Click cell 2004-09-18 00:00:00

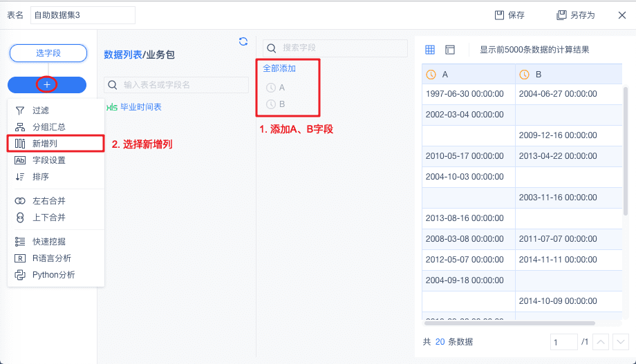pos(469,280)
